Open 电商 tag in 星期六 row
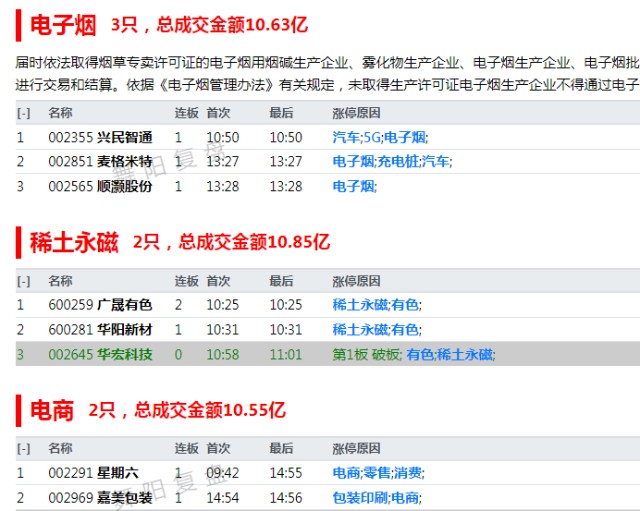This screenshot has height=511, width=640. pos(346,473)
